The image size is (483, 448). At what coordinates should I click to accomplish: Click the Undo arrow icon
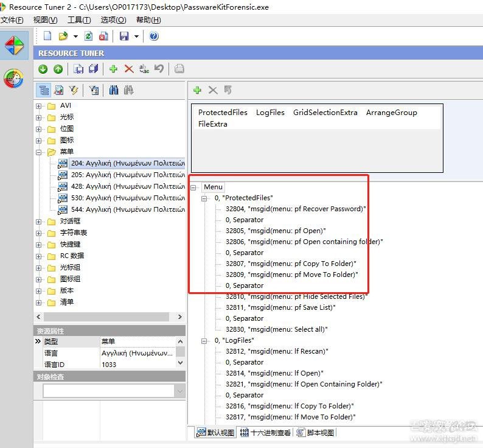pyautogui.click(x=159, y=68)
